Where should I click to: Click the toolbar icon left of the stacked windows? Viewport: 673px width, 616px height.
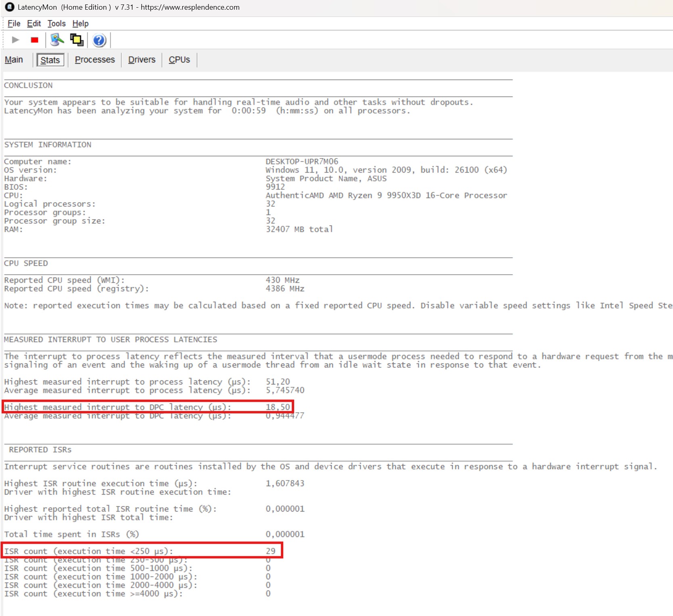point(57,40)
